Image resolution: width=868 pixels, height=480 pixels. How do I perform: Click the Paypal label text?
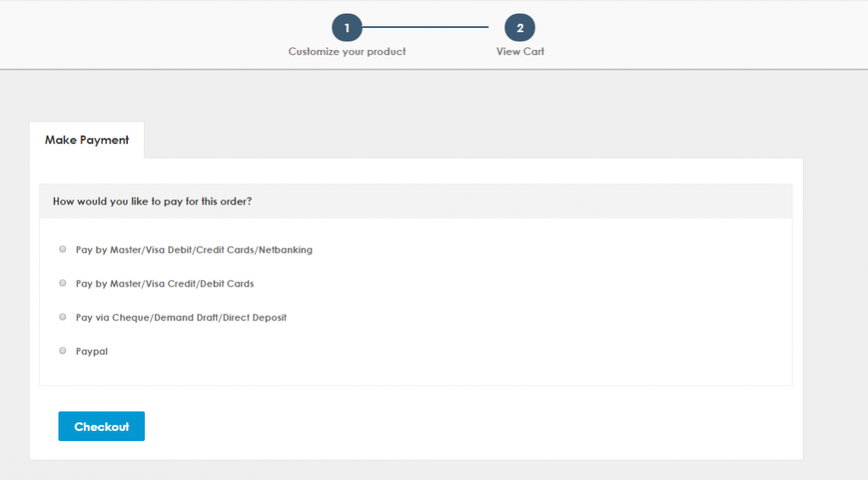(92, 351)
